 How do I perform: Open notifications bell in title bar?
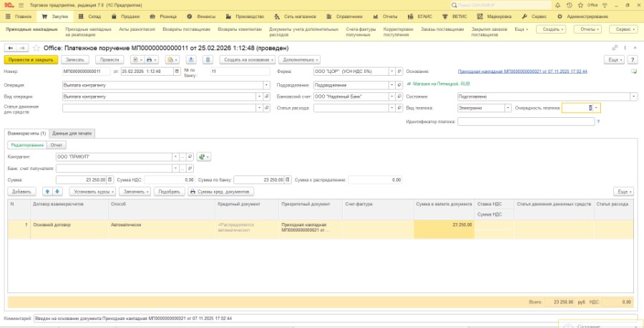557,5
